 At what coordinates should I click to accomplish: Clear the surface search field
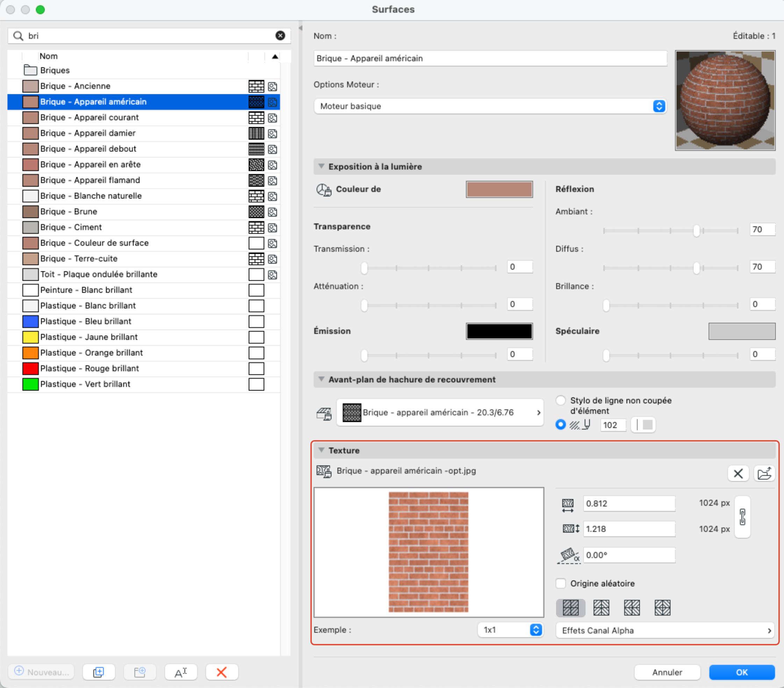click(280, 36)
